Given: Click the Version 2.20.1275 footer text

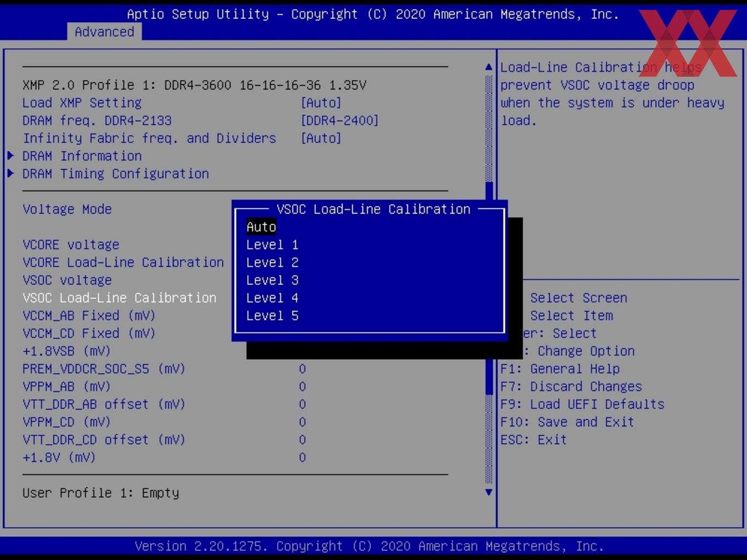Looking at the screenshot, I should 369,546.
